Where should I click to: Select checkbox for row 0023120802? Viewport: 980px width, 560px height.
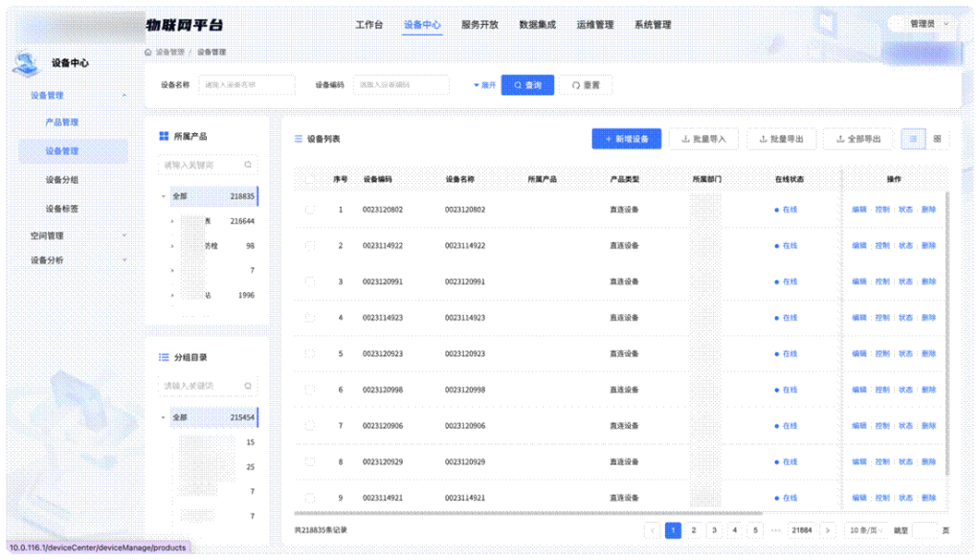[310, 210]
